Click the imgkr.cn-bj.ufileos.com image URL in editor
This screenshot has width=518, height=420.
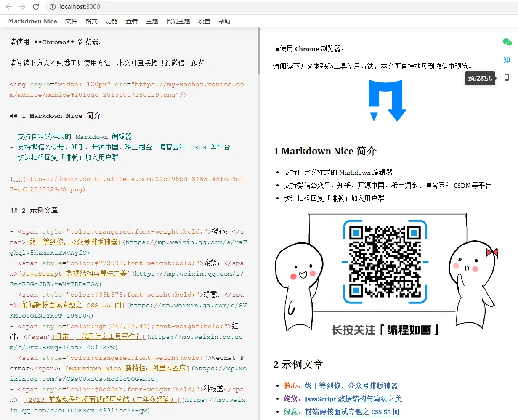click(127, 184)
